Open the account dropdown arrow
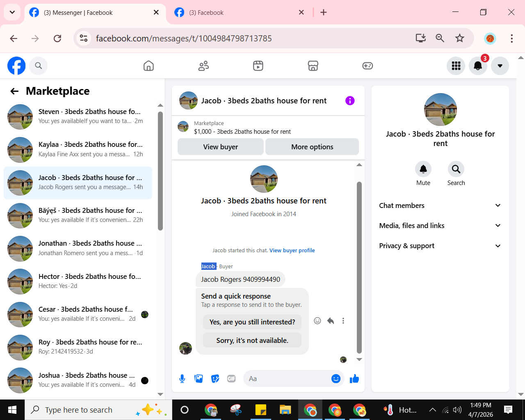 [x=500, y=66]
